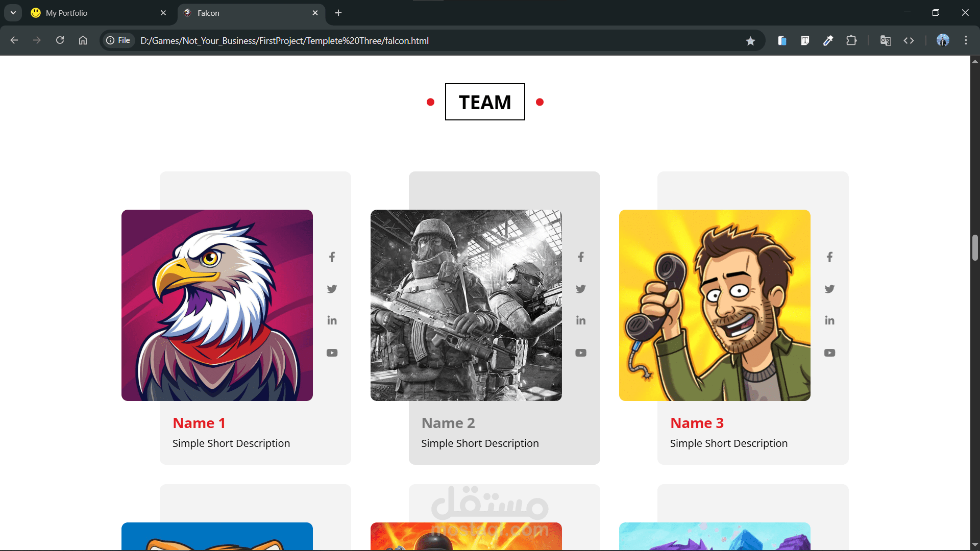
Task: Go forward in browser history
Action: pyautogui.click(x=37, y=40)
